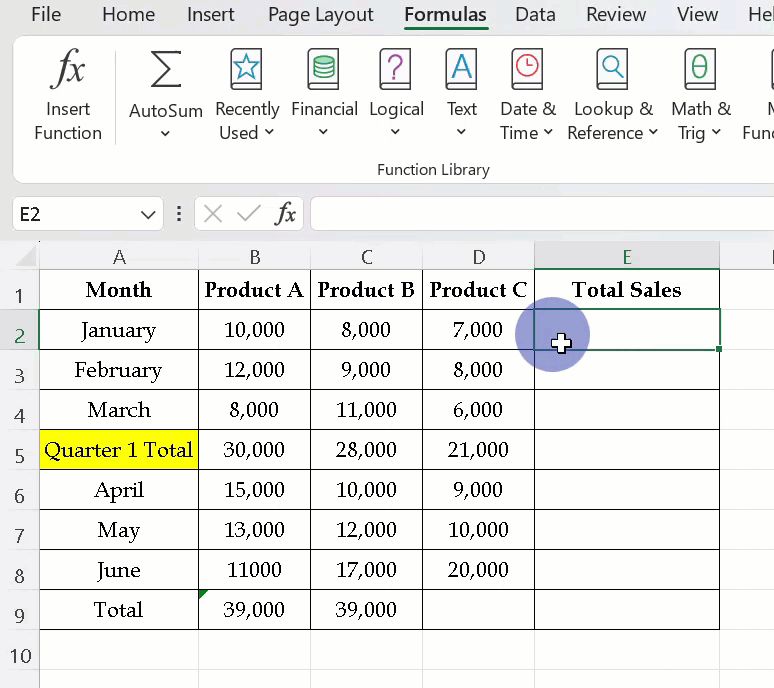The image size is (774, 688).
Task: Click cell with value 30,000
Action: click(x=254, y=450)
